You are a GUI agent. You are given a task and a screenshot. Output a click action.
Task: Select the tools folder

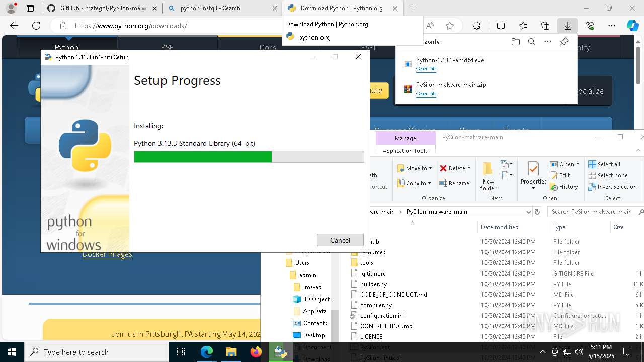(366, 263)
